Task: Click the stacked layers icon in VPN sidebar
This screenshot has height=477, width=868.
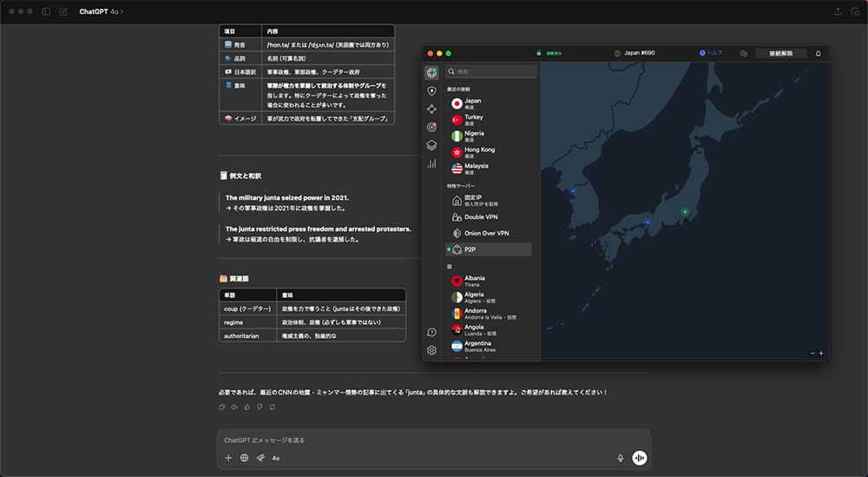Action: 431,145
